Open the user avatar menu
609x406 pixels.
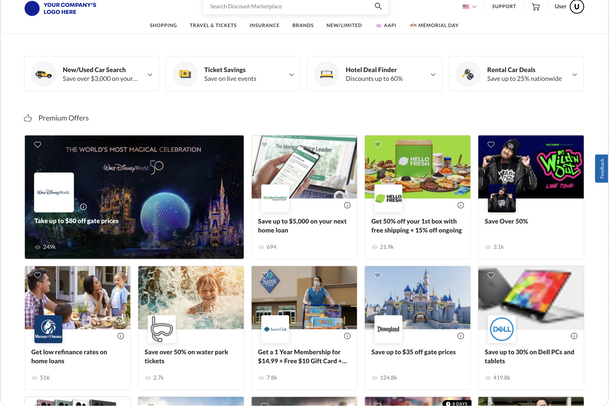click(577, 7)
